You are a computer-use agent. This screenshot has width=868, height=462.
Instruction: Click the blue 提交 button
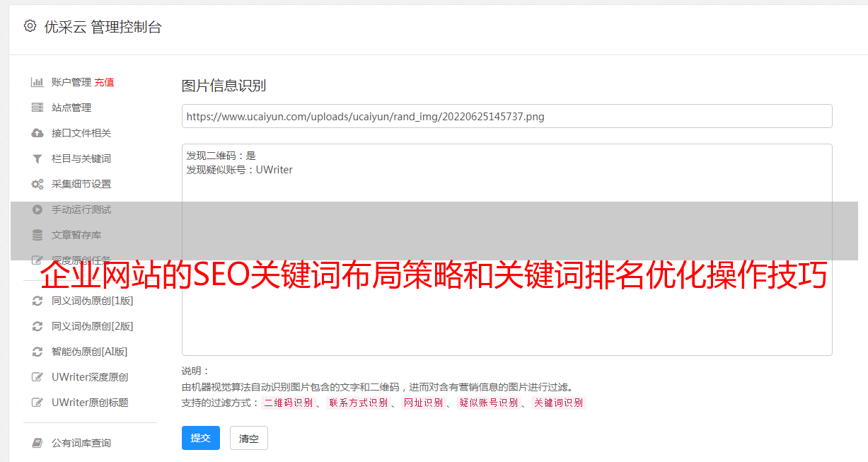pyautogui.click(x=201, y=438)
